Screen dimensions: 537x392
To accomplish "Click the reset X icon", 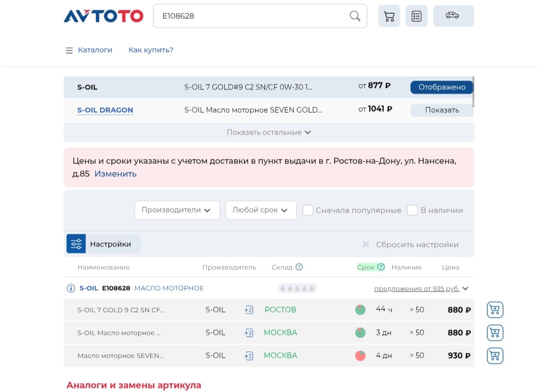I will coord(365,244).
